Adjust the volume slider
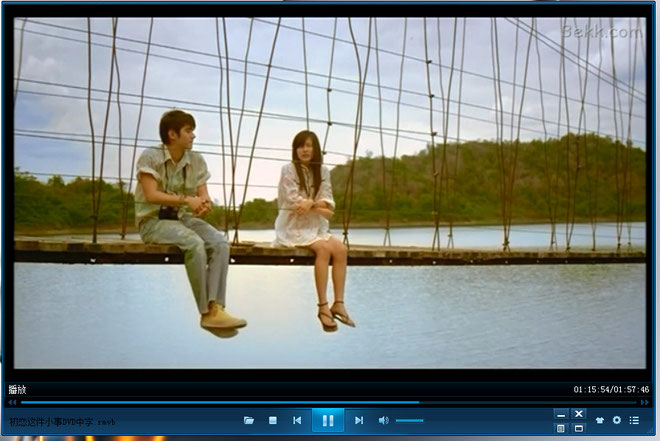The width and height of the screenshot is (660, 441). pos(410,420)
